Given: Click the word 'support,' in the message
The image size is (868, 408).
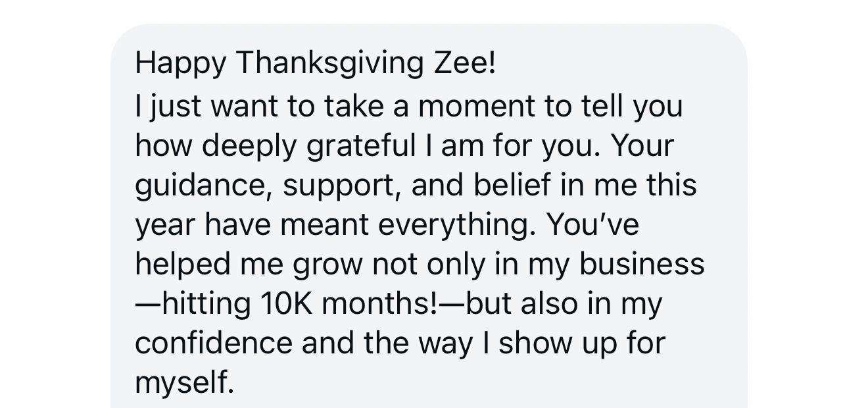Looking at the screenshot, I should point(342,186).
